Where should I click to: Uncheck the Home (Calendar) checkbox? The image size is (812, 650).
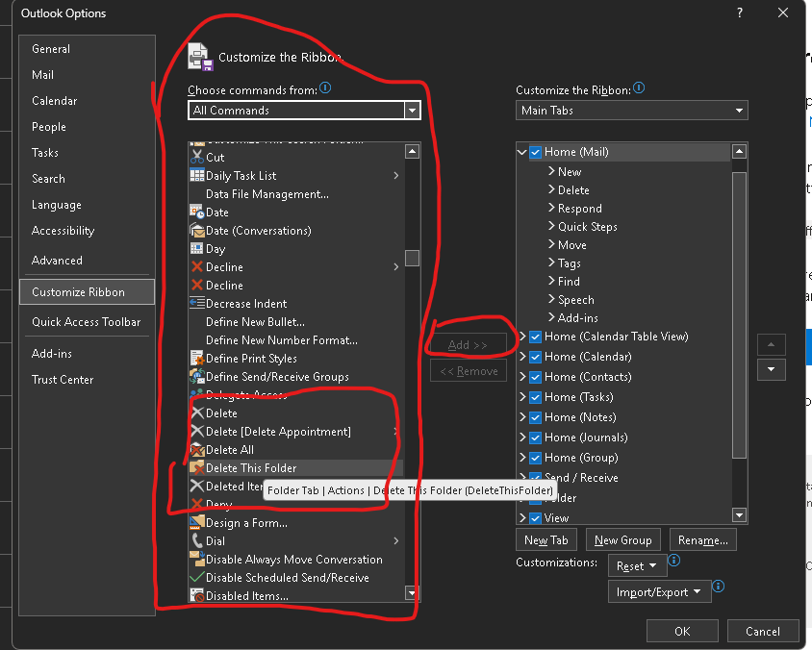tap(536, 357)
